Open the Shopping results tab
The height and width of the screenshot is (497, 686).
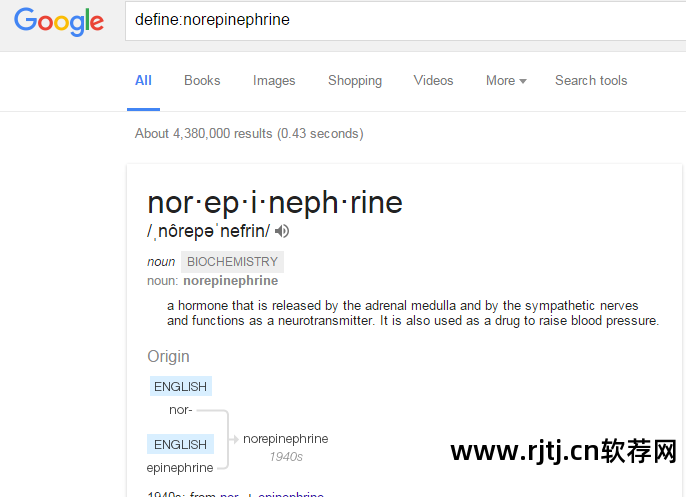(355, 80)
